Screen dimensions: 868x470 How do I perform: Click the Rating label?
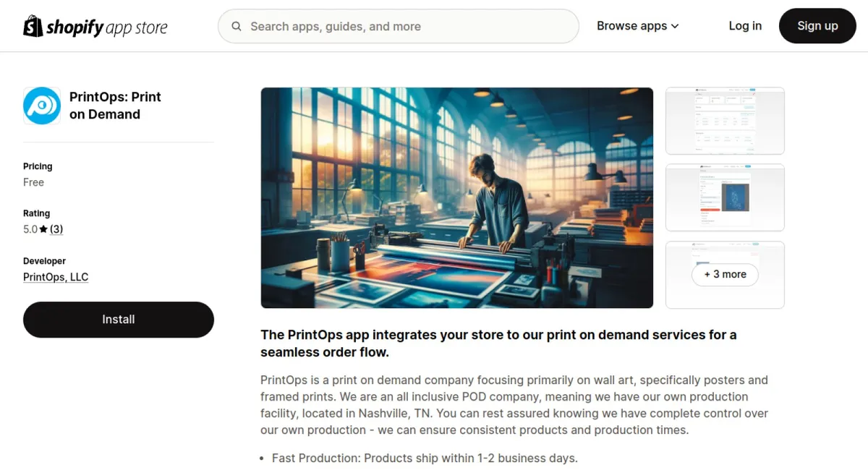pyautogui.click(x=36, y=213)
